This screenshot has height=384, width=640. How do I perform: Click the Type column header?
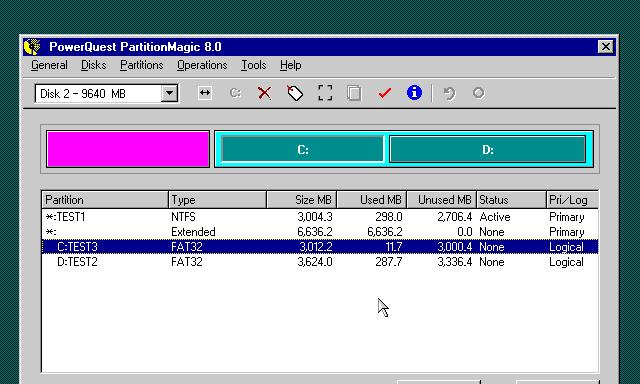coord(218,200)
